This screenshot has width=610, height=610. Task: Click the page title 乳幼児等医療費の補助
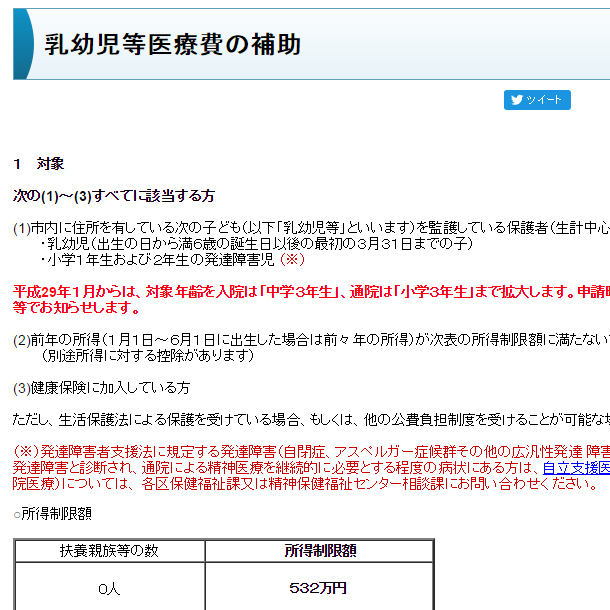point(172,44)
